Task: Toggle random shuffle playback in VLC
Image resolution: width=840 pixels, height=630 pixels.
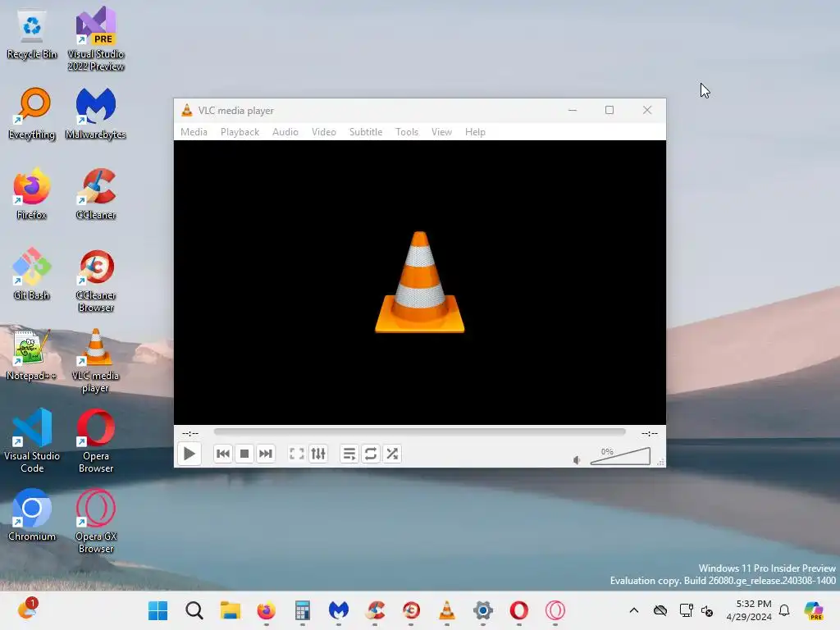Action: tap(392, 454)
